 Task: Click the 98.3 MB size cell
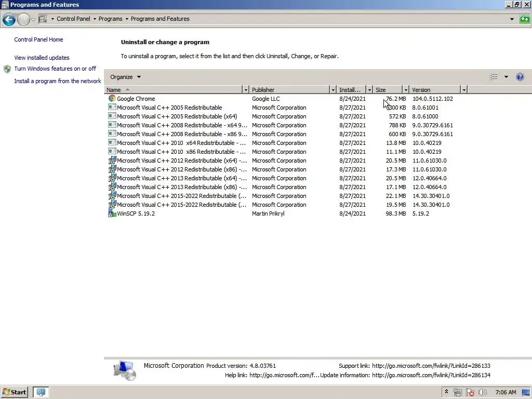(395, 214)
